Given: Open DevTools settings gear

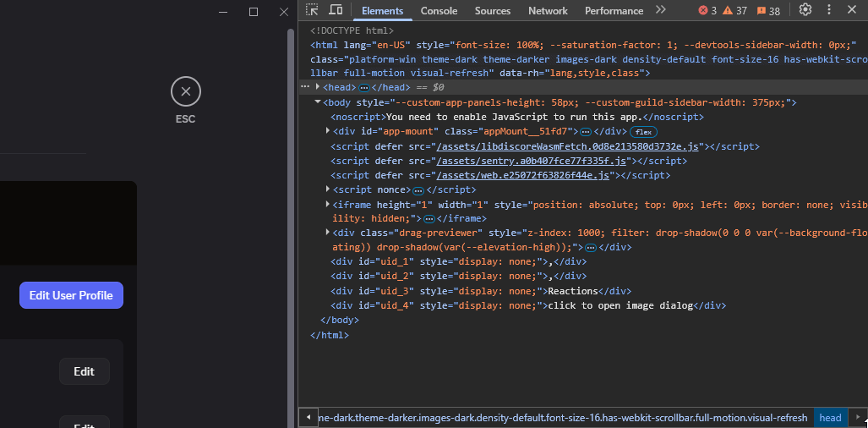Looking at the screenshot, I should pyautogui.click(x=805, y=9).
